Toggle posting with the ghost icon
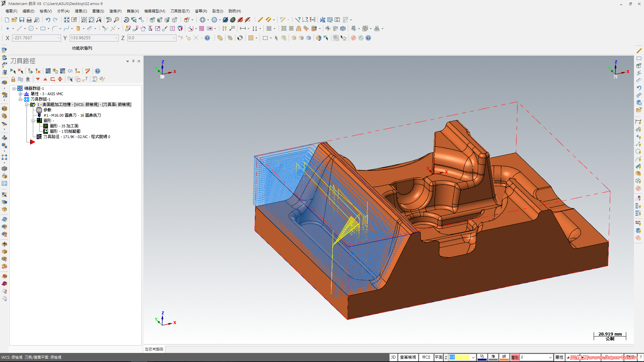644x362 pixels. click(x=28, y=79)
